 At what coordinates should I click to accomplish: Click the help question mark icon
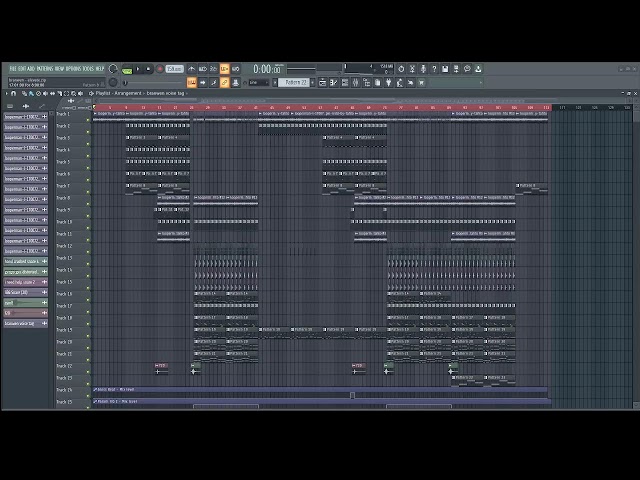434,69
